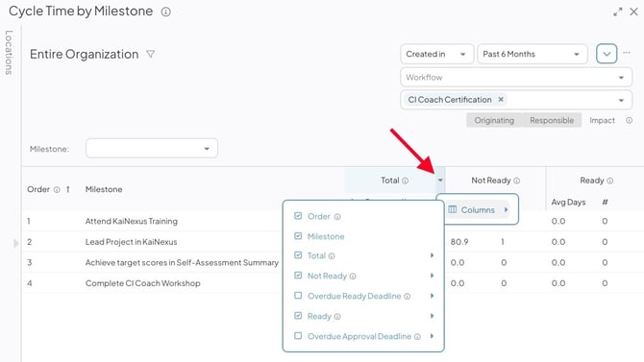Open the Locations side panel tab

coord(9,52)
